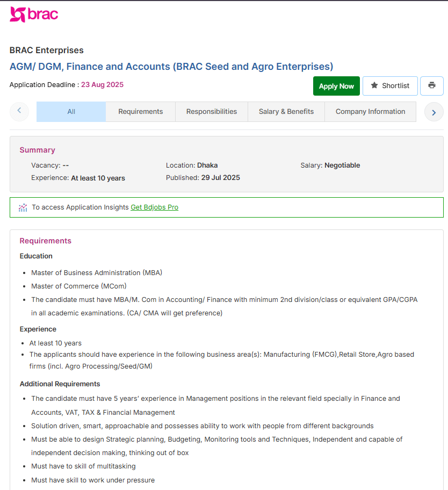448x490 pixels.
Task: Click the Vacancy field in Summary
Action: [x=50, y=165]
